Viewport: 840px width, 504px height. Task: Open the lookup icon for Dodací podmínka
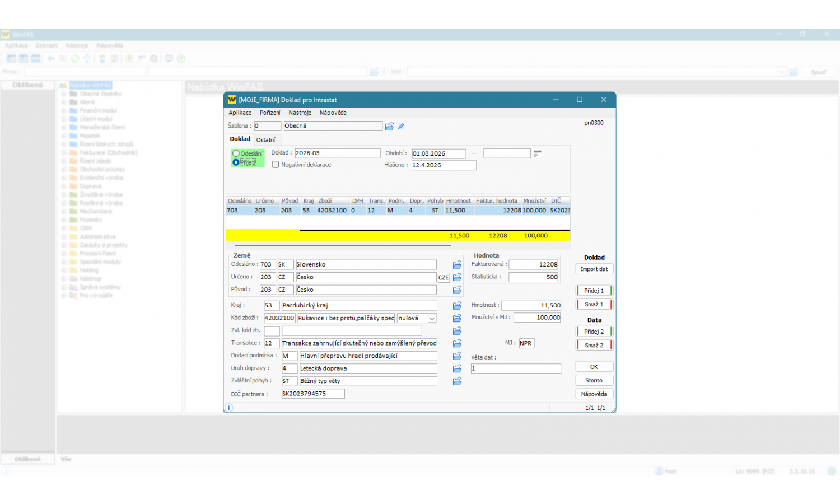457,356
